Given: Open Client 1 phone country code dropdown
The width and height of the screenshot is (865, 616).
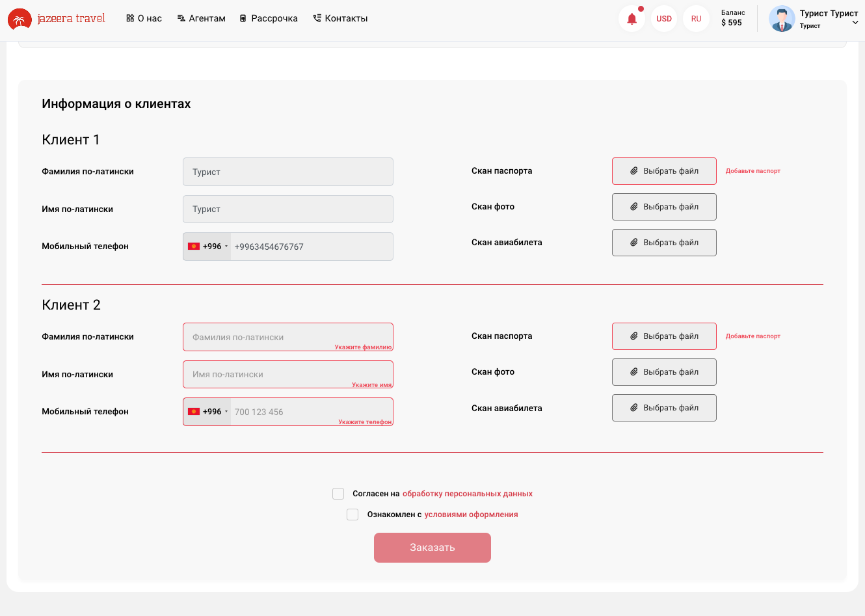Looking at the screenshot, I should point(207,247).
